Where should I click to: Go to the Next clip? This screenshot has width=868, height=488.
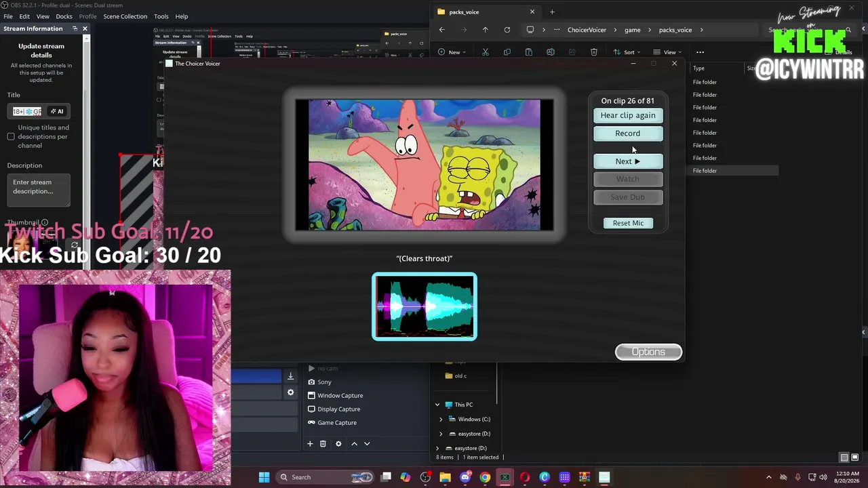(x=628, y=161)
